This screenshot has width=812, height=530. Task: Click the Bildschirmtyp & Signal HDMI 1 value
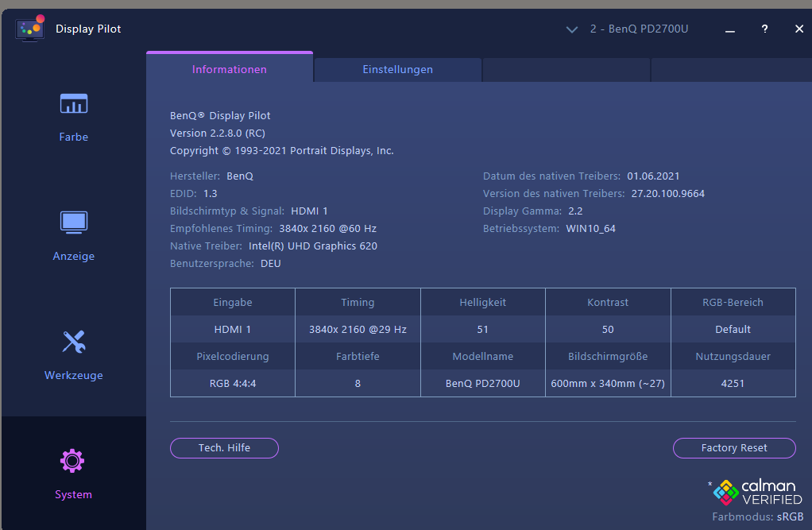point(309,211)
